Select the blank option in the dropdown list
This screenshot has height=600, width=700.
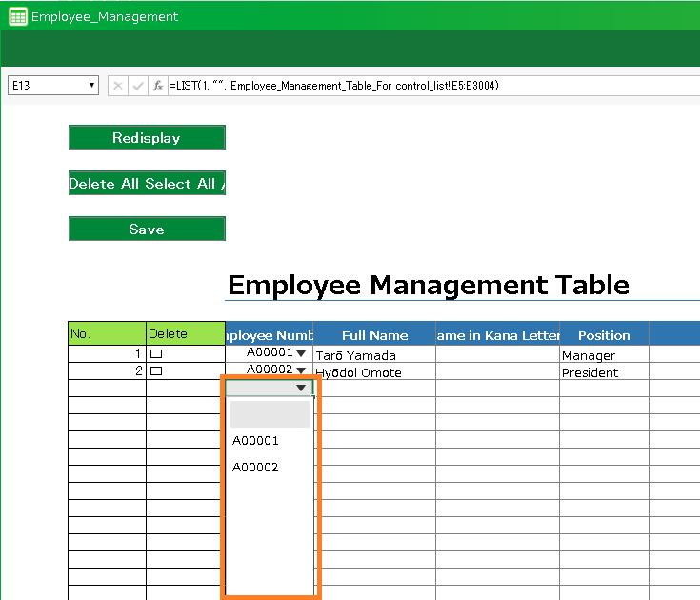click(x=270, y=414)
